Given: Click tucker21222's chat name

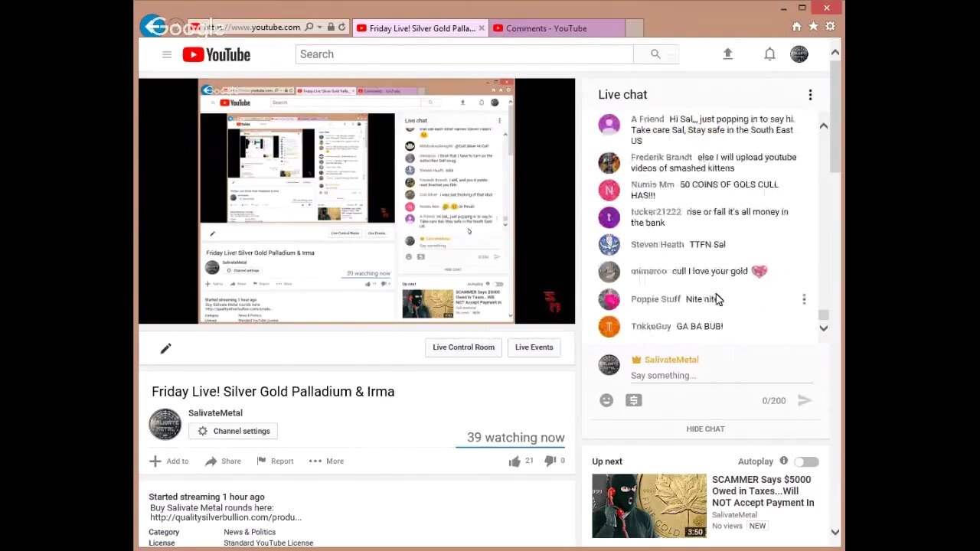Looking at the screenshot, I should point(655,212).
